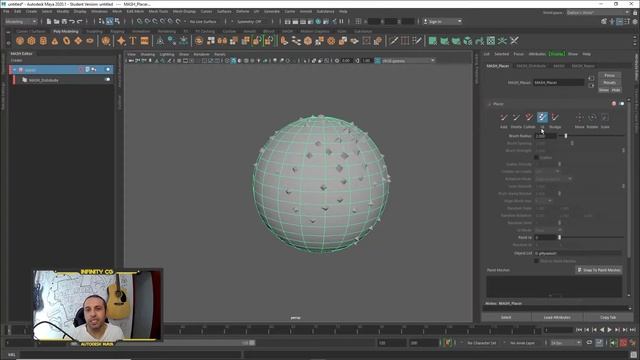Image resolution: width=640 pixels, height=360 pixels.
Task: Toggle visibility of selected MASH network row
Action: coord(108,70)
